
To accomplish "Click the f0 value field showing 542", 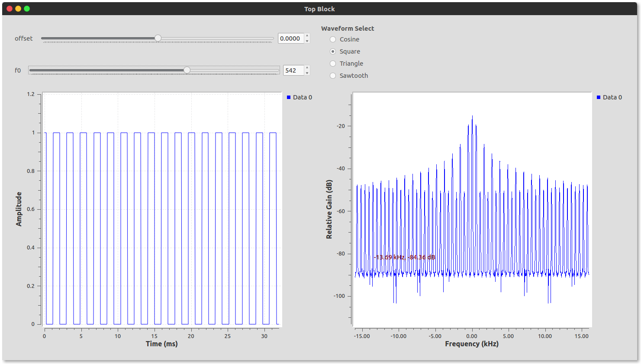I will (293, 70).
